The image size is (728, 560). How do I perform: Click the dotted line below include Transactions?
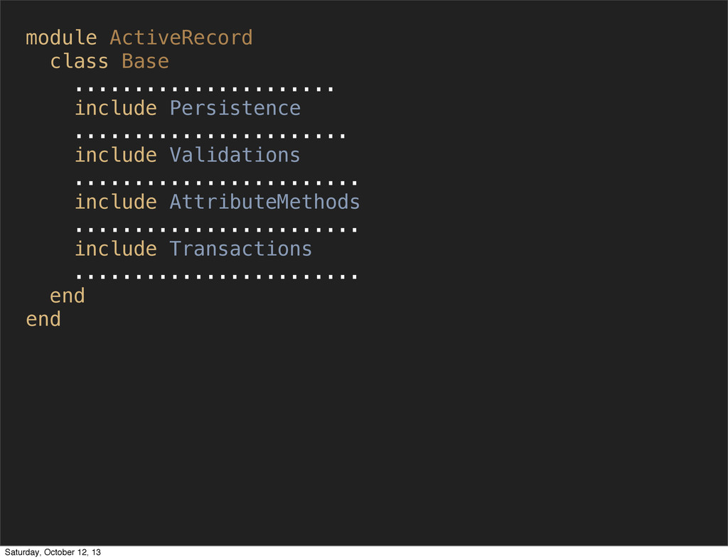pyautogui.click(x=216, y=276)
